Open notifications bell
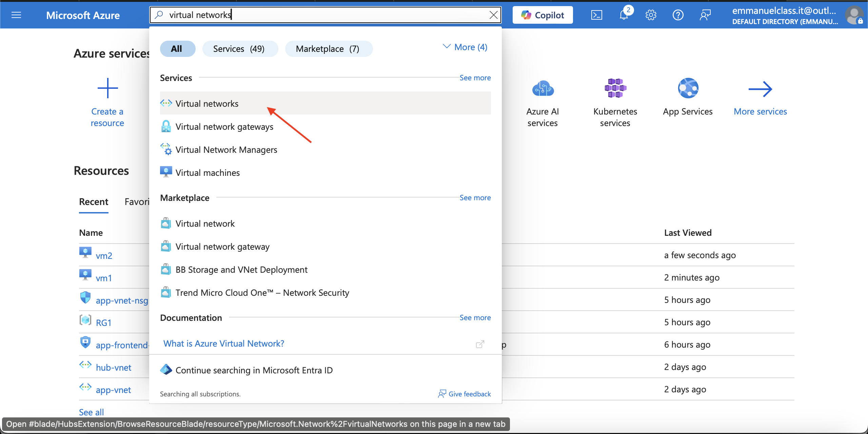This screenshot has height=434, width=868. tap(624, 15)
